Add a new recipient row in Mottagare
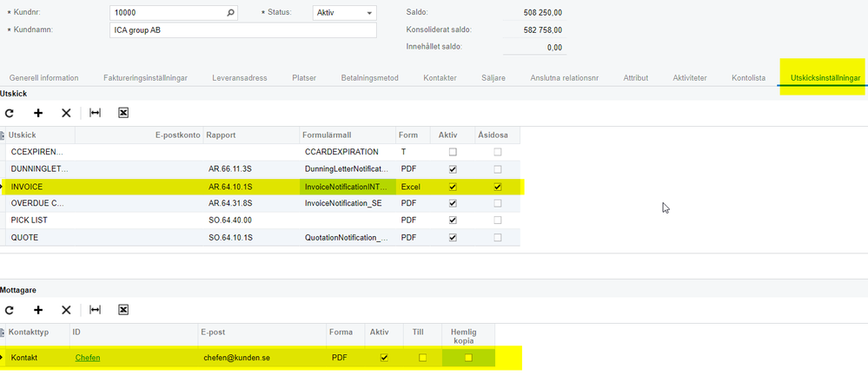 coord(38,310)
